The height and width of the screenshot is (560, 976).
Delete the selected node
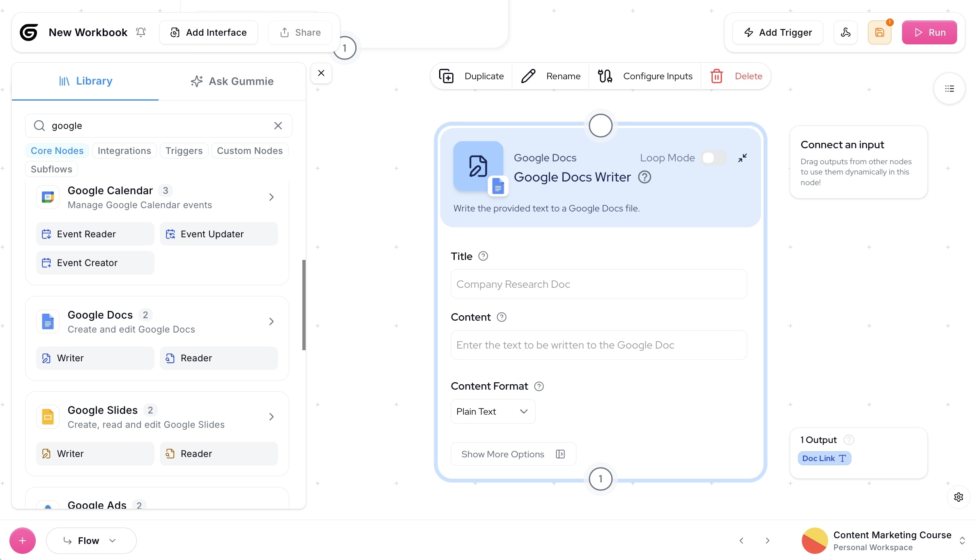point(736,76)
